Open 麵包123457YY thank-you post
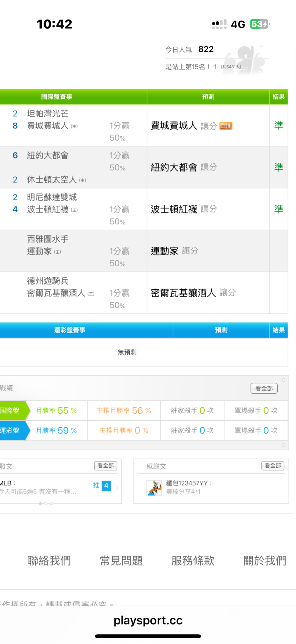The image size is (296, 644). [x=189, y=487]
